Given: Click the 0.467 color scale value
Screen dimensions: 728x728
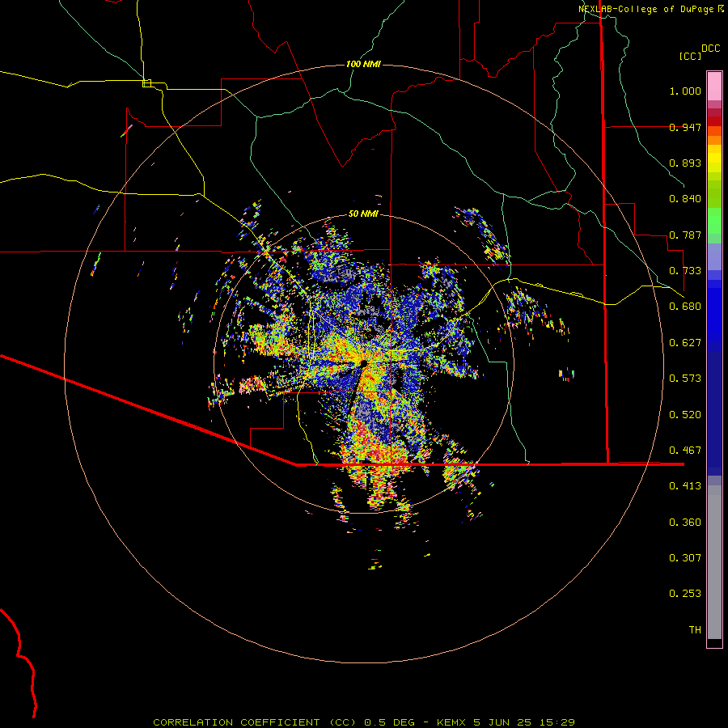Looking at the screenshot, I should click(x=685, y=451).
